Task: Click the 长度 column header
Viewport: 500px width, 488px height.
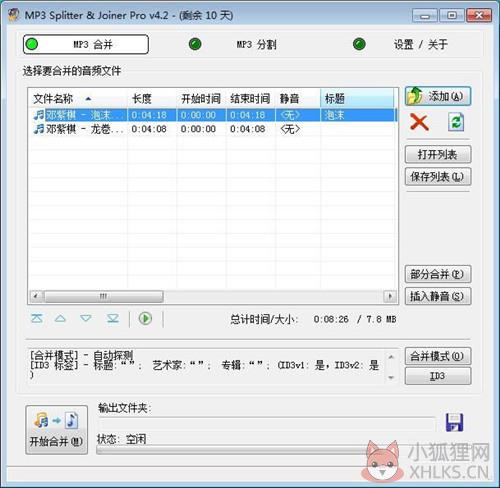Action: coord(152,99)
